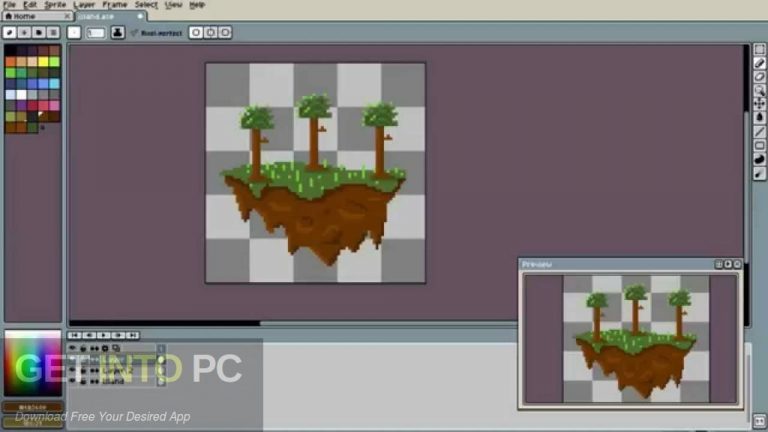The image size is (768, 432).
Task: Open the File menu
Action: point(9,4)
